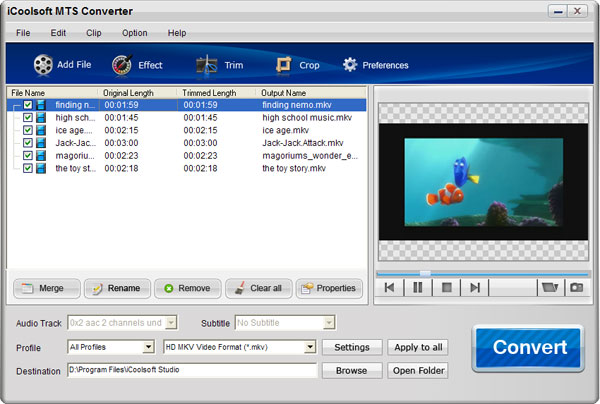Select output name "high school music.mkv"
Screen dimensions: 600x404
(x=307, y=117)
